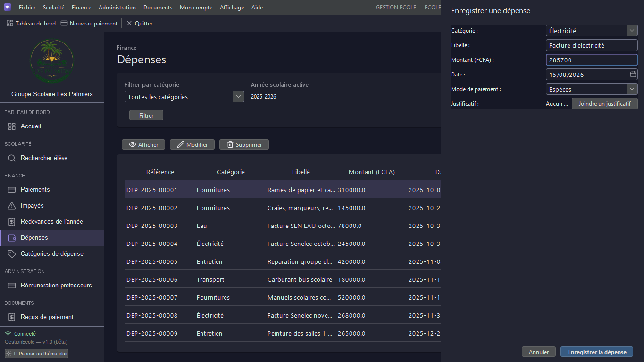Screen dimensions: 644x362
Task: Open Rémunération professeurs
Action: (x=52, y=285)
